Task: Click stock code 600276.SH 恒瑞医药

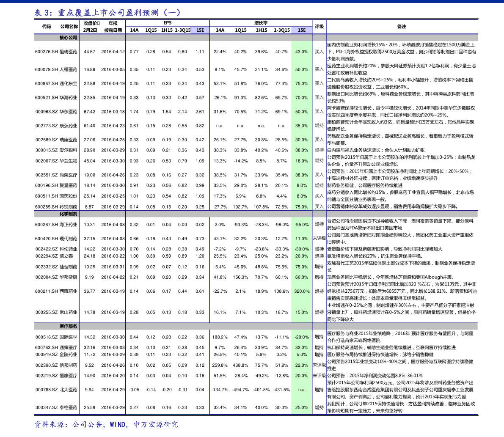Action: point(56,52)
